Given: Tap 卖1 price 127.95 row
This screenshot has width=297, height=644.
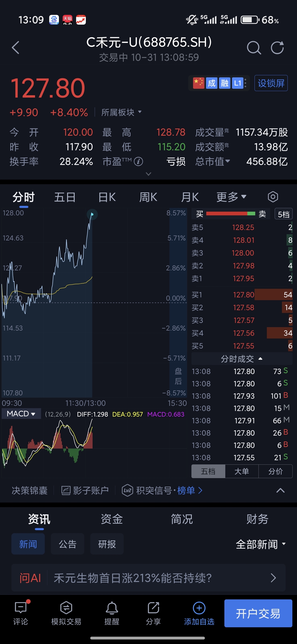Looking at the screenshot, I should pyautogui.click(x=242, y=278).
